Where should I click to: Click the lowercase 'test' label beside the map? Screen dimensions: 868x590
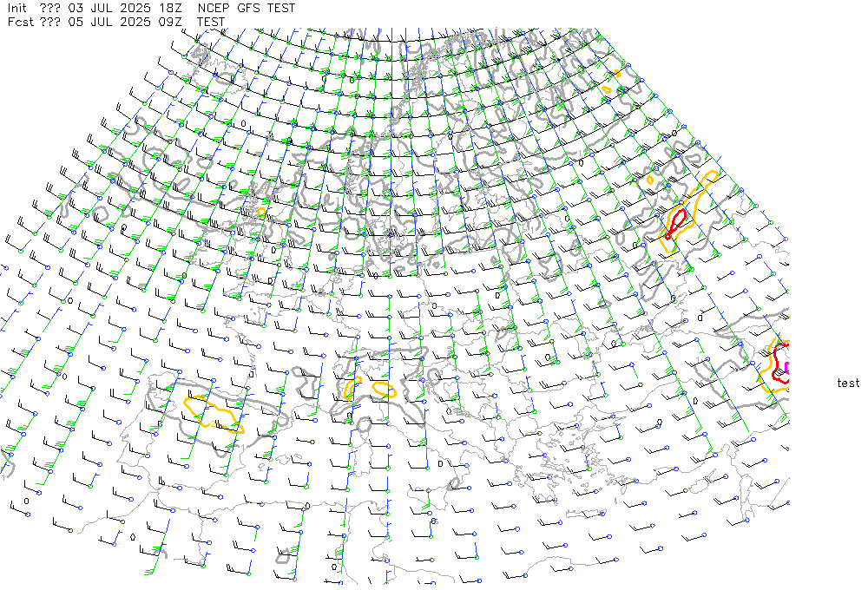click(848, 383)
